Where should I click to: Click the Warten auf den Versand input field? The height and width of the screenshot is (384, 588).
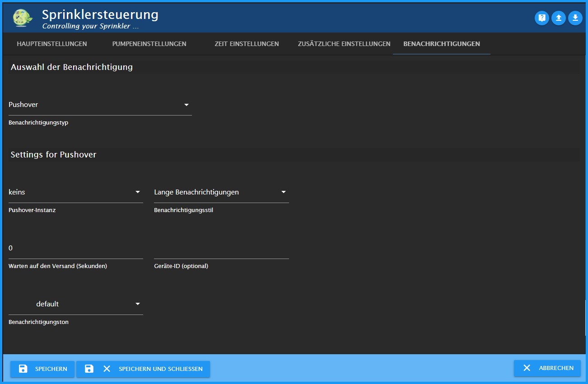pyautogui.click(x=76, y=248)
